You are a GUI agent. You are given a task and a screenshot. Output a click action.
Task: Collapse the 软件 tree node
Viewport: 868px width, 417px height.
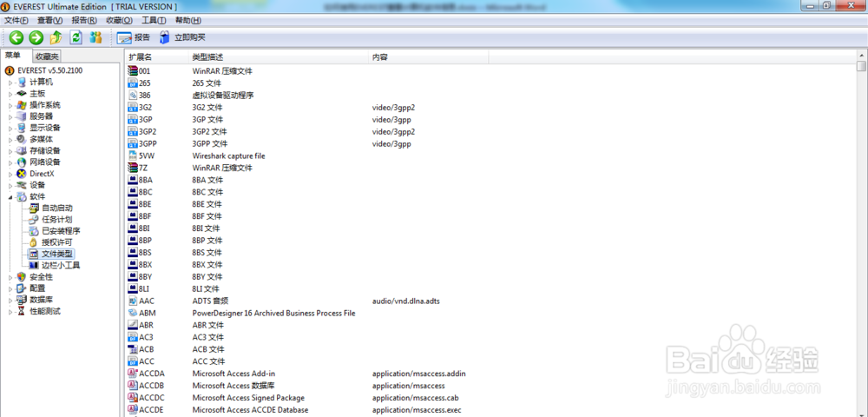[x=10, y=196]
